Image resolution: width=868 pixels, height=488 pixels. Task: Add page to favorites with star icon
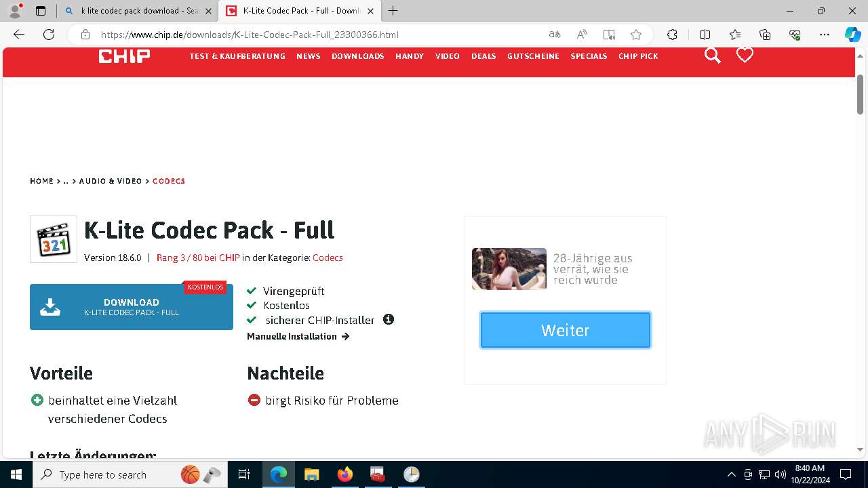pyautogui.click(x=635, y=35)
